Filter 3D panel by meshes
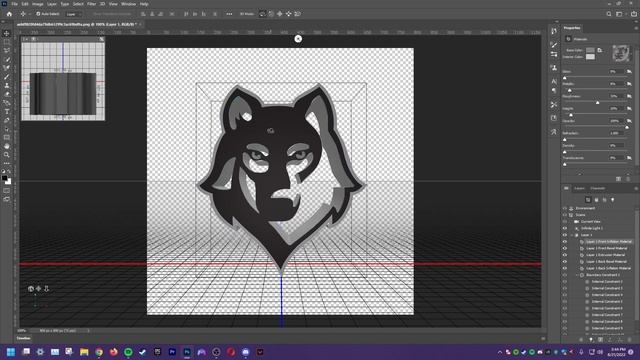Screen dimensions: 640x360 pos(596,200)
